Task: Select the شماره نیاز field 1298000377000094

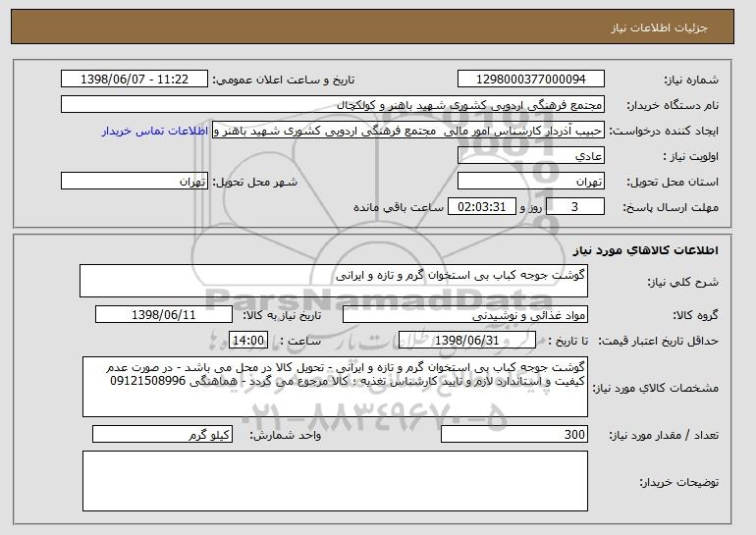Action: click(x=531, y=80)
